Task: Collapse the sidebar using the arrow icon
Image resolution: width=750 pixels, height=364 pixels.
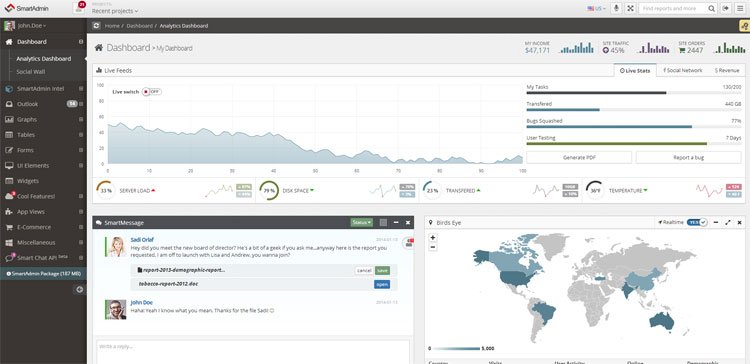Action: point(79,289)
